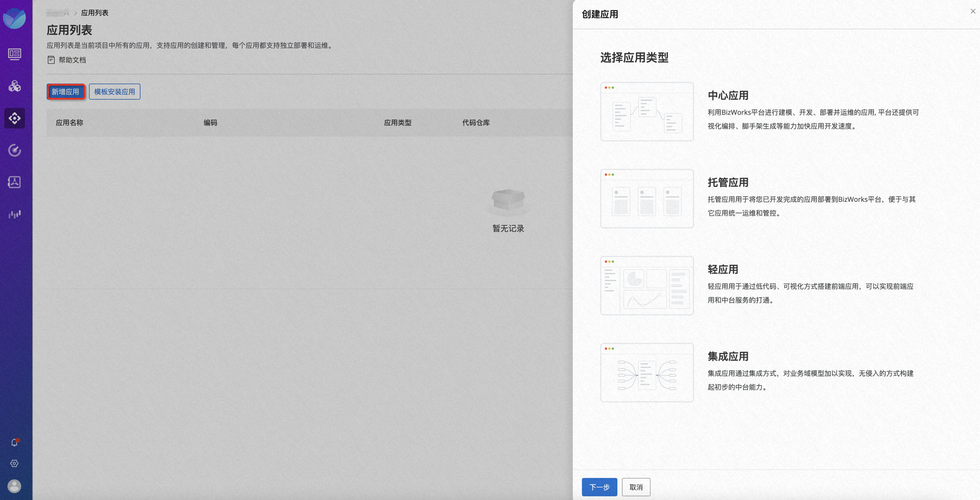The image size is (980, 500).
Task: Open the dashboard overview icon in the sidebar
Action: (15, 55)
